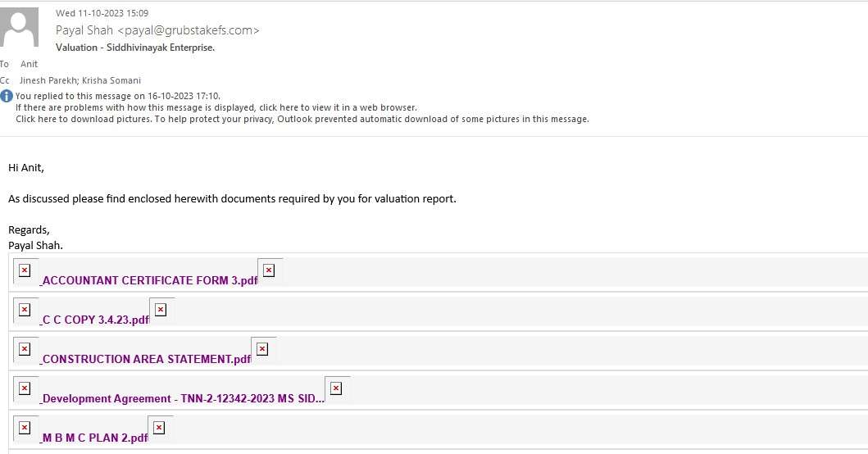The image size is (868, 454).
Task: Click broken image icon after ACCOUNTANT CERTIFICATE FORM 3.pdf
Action: pos(269,270)
